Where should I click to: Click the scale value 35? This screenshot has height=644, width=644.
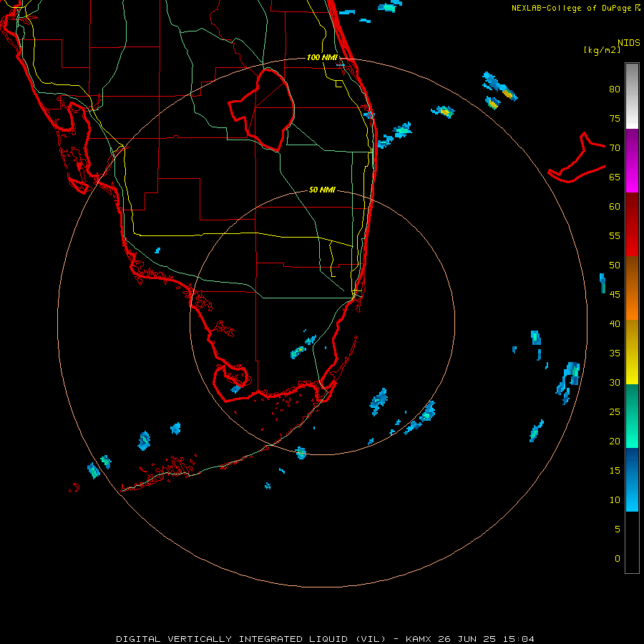pyautogui.click(x=615, y=353)
